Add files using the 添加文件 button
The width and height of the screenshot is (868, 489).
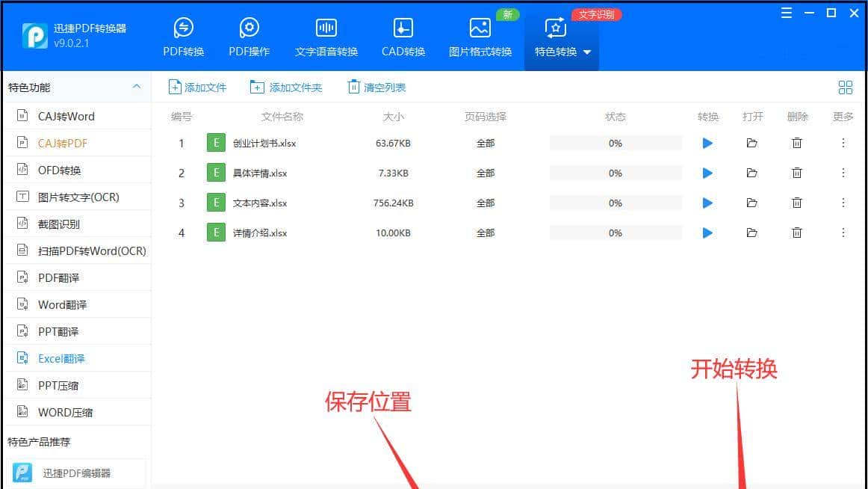(x=196, y=87)
